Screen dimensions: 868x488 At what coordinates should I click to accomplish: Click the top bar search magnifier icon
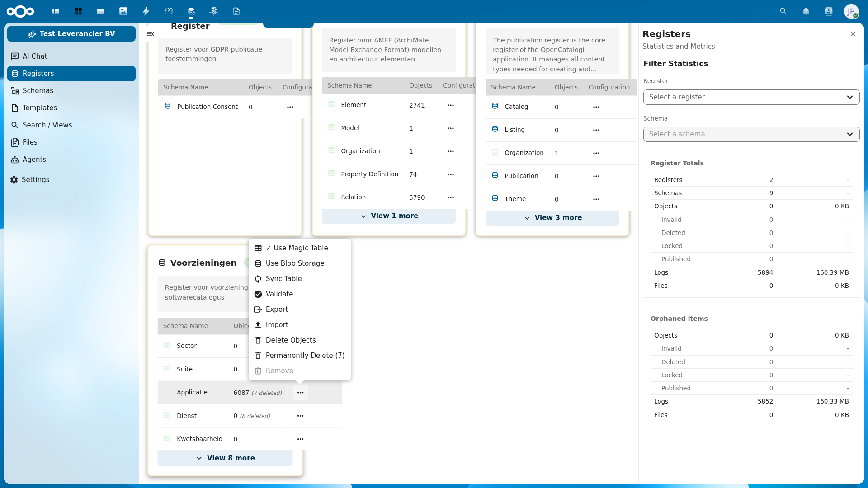[x=783, y=11]
